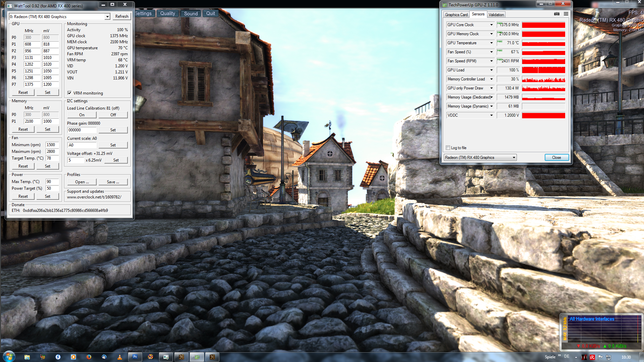Click Save... in the Profiles section

(x=113, y=182)
